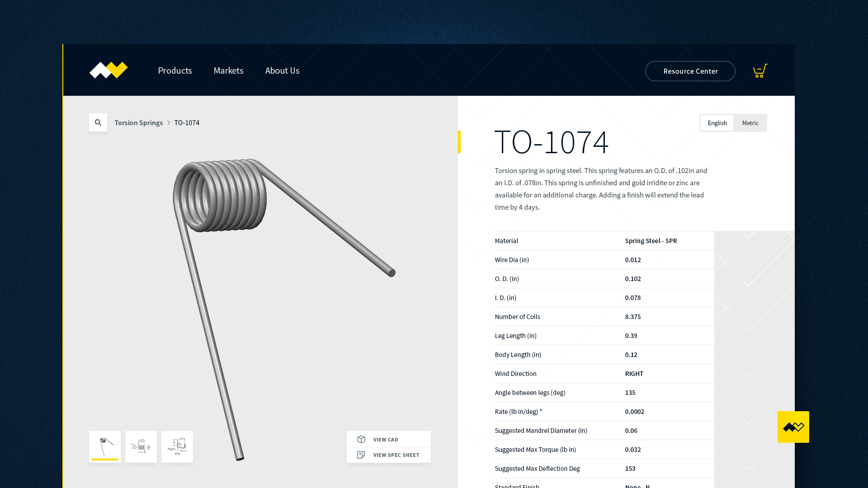Click the CAD cube icon

click(361, 439)
